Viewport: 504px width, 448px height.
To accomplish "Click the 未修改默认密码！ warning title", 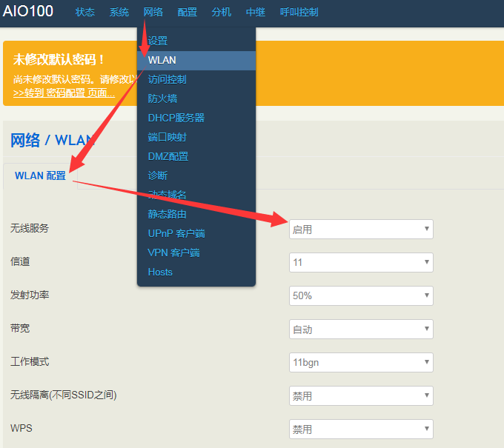I will pos(59,60).
